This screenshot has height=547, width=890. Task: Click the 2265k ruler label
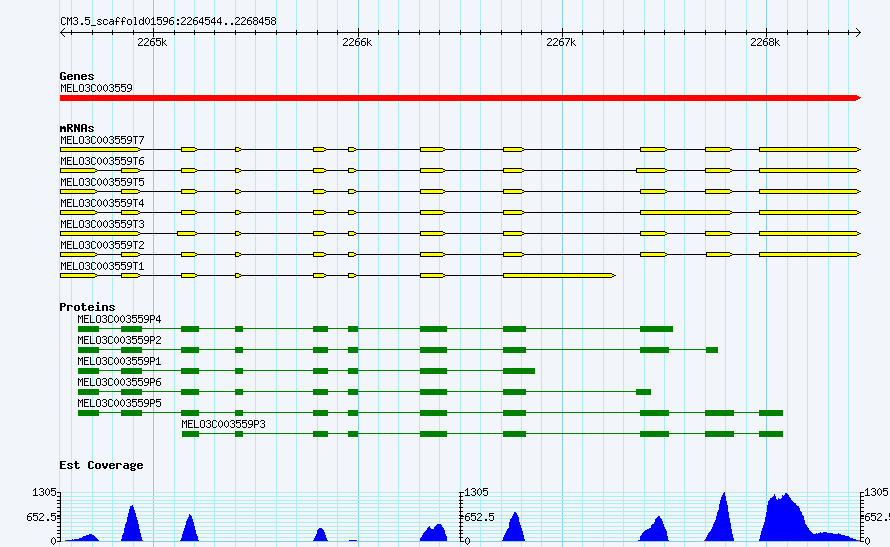click(152, 43)
